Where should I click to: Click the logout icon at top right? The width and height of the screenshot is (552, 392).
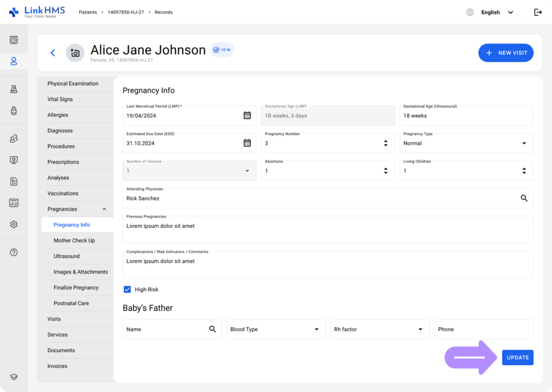(x=537, y=12)
